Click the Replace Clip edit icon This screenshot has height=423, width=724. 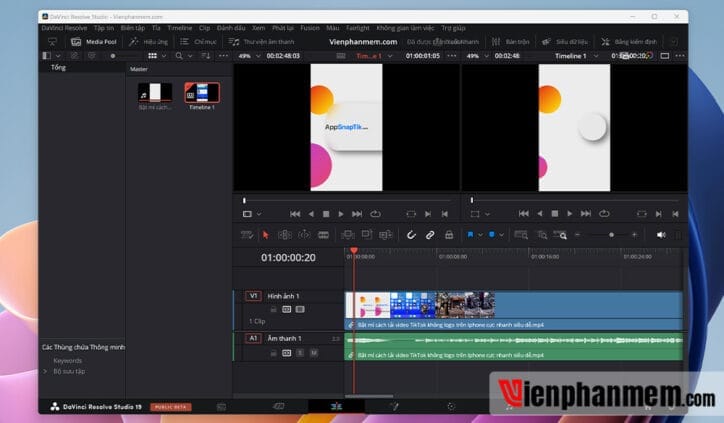pyautogui.click(x=386, y=235)
